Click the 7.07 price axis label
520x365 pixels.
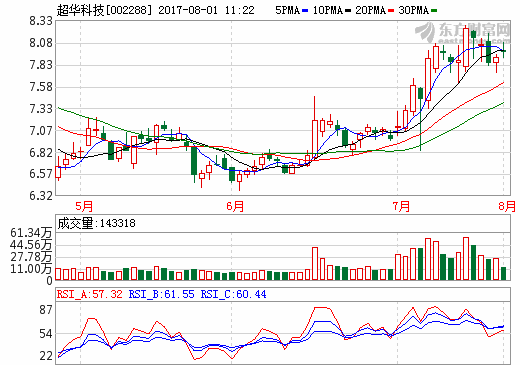[41, 131]
